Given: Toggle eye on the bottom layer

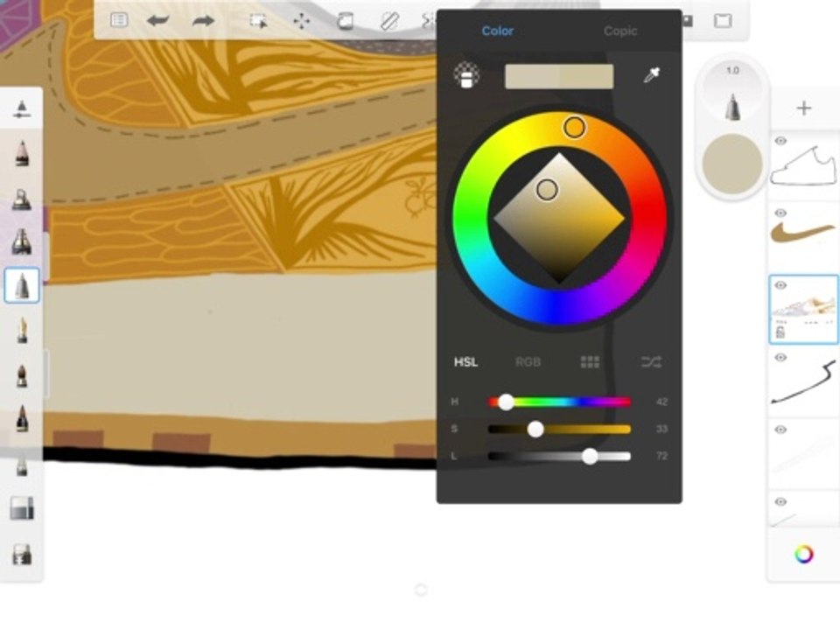Looking at the screenshot, I should coord(780,502).
